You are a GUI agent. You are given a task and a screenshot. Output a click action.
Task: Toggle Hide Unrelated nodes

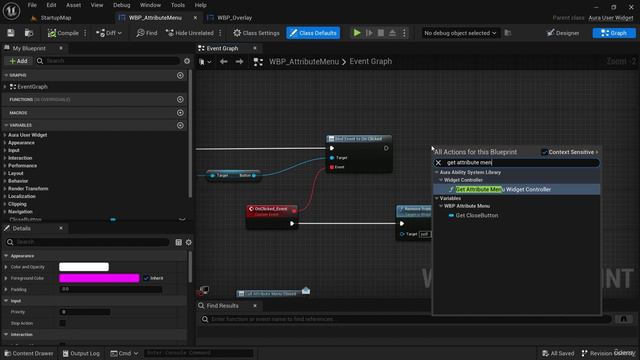[x=190, y=33]
